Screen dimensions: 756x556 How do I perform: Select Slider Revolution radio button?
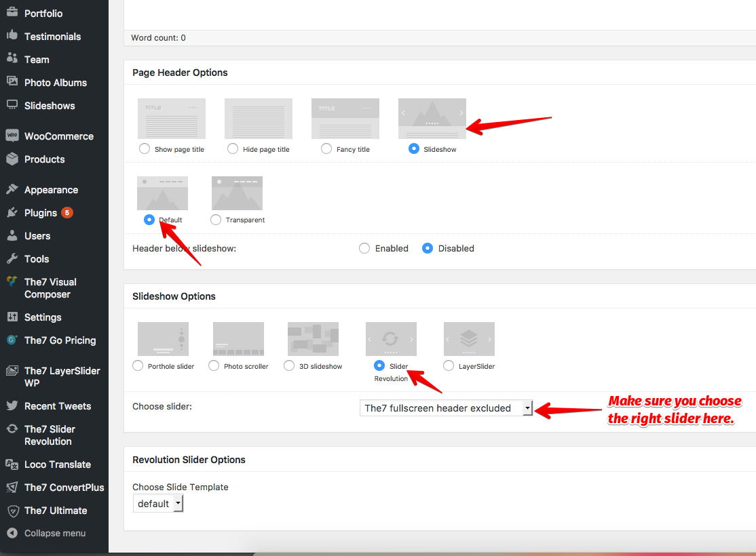(x=379, y=365)
